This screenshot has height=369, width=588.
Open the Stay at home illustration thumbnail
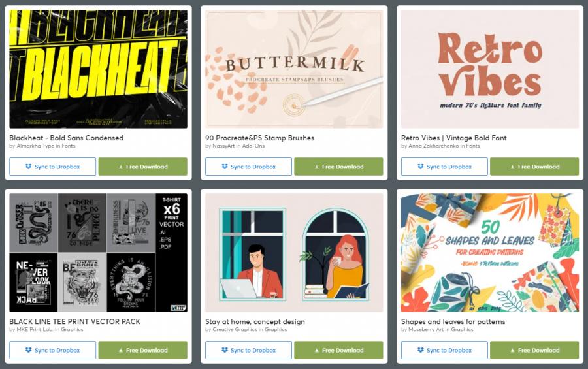tap(294, 253)
